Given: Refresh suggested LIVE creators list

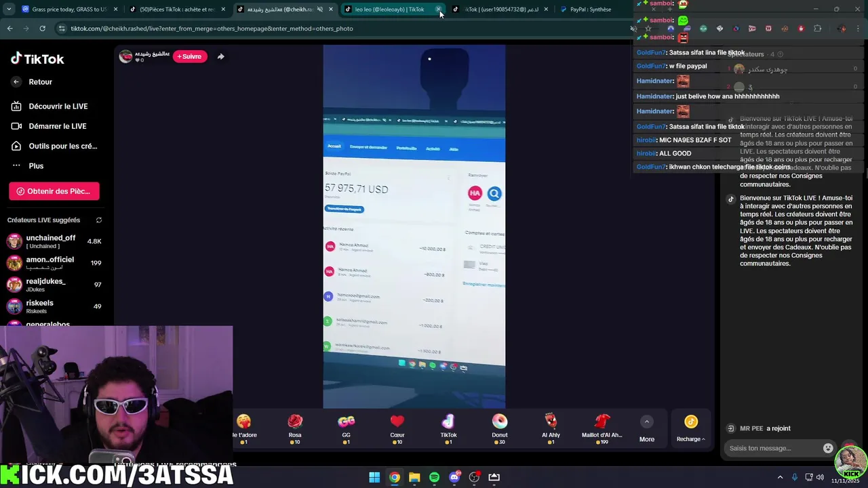Looking at the screenshot, I should click(x=99, y=220).
